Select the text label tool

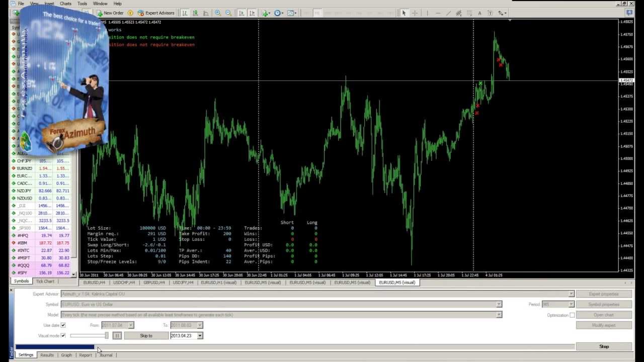(479, 13)
